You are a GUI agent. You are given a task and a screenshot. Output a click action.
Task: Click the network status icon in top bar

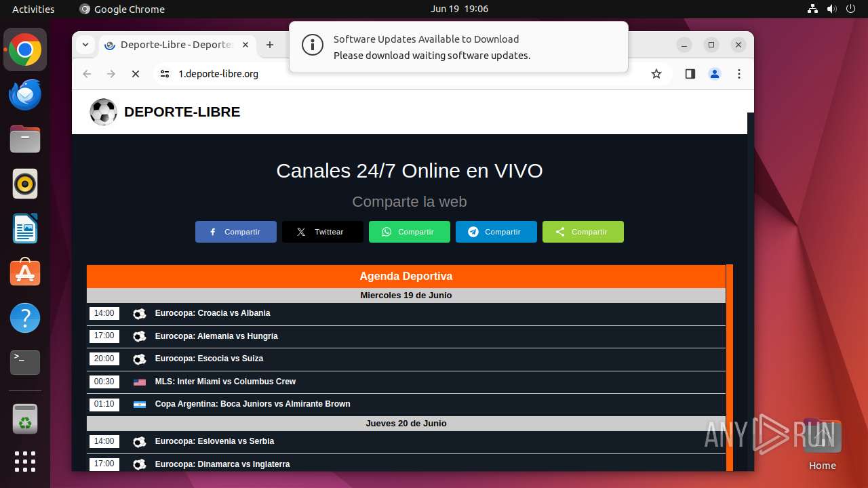coord(813,9)
